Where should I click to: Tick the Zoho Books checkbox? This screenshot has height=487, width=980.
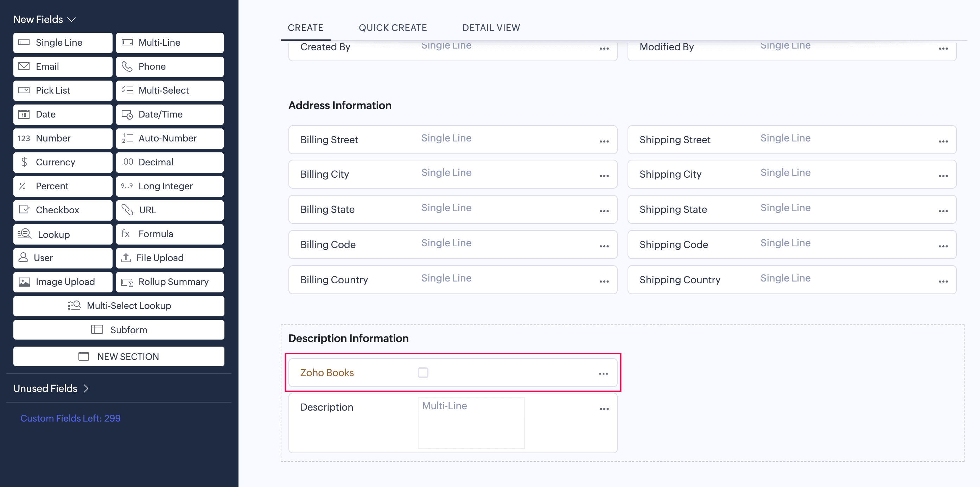tap(423, 373)
